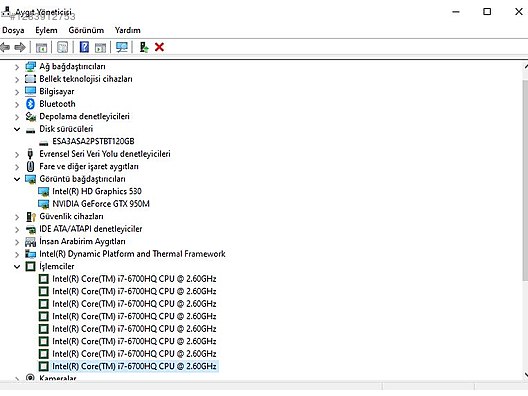Select the Güvenlik cihazları label
The image size is (528, 396).
point(71,216)
